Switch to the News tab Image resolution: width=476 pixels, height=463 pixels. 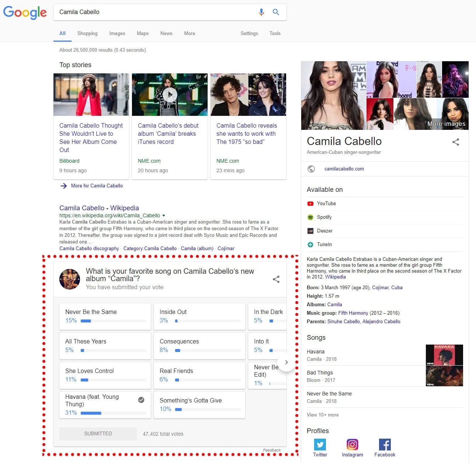tap(166, 33)
